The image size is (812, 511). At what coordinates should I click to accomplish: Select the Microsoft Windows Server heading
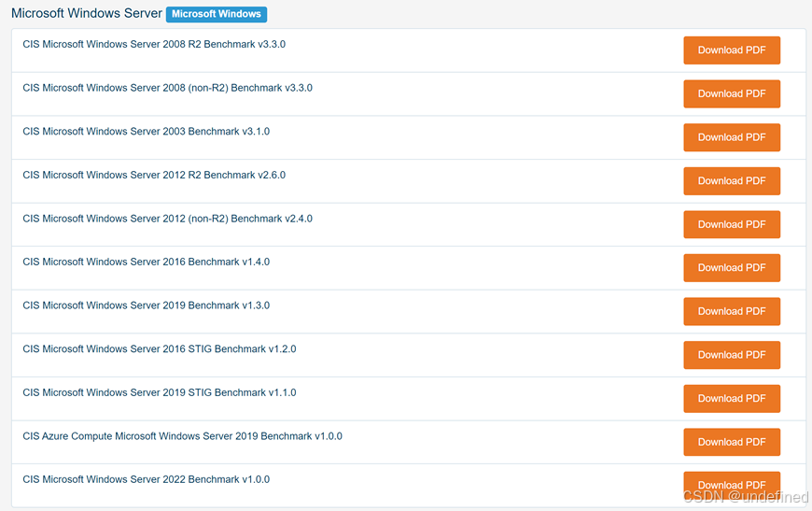(x=87, y=13)
